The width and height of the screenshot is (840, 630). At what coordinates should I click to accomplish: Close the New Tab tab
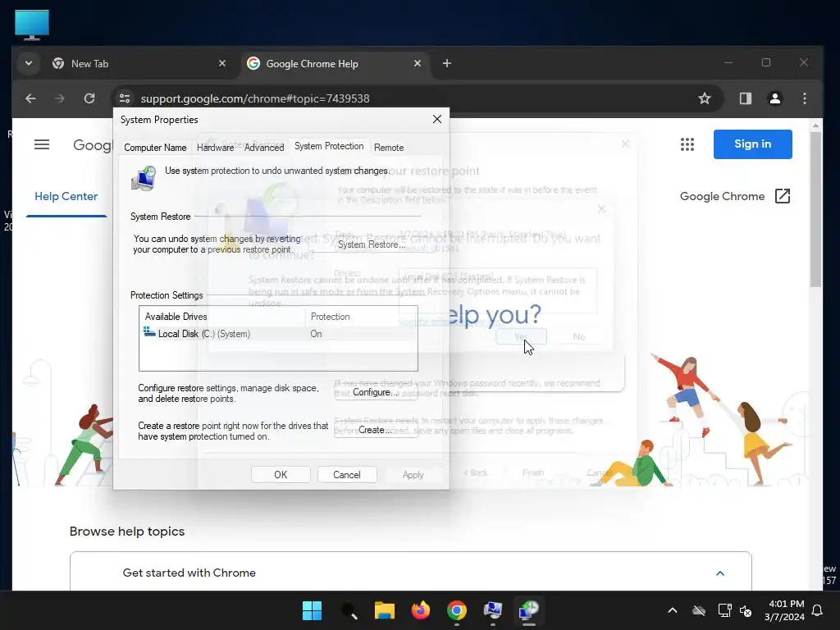tap(222, 63)
